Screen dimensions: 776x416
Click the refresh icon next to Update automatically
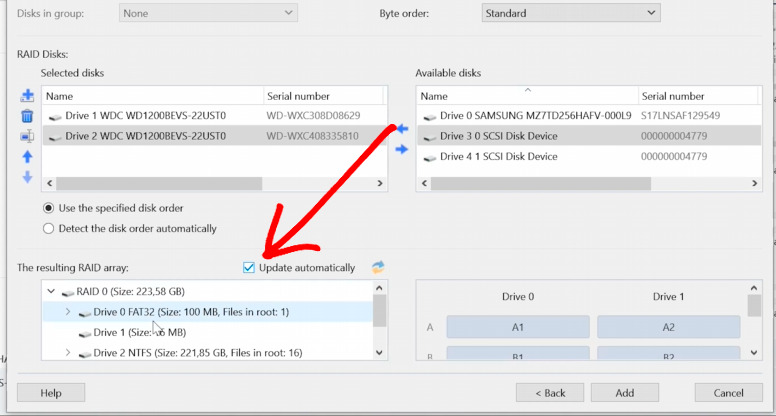click(x=378, y=267)
